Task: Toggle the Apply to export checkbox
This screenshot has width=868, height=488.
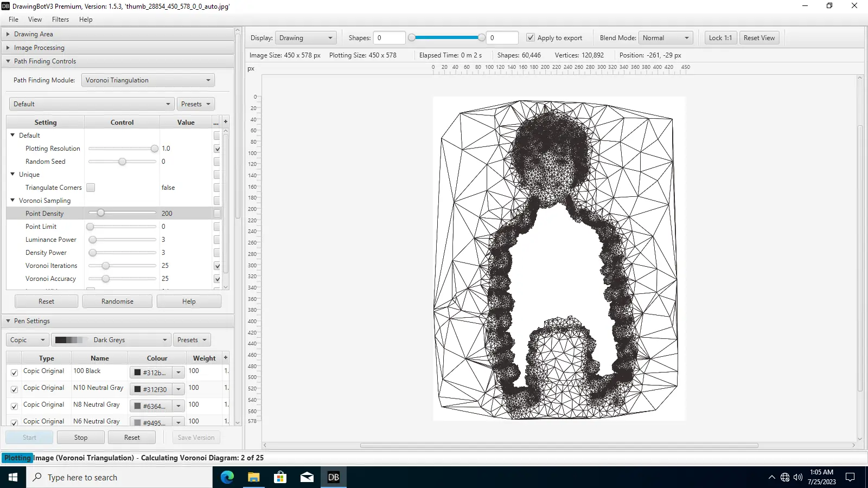Action: [x=531, y=38]
